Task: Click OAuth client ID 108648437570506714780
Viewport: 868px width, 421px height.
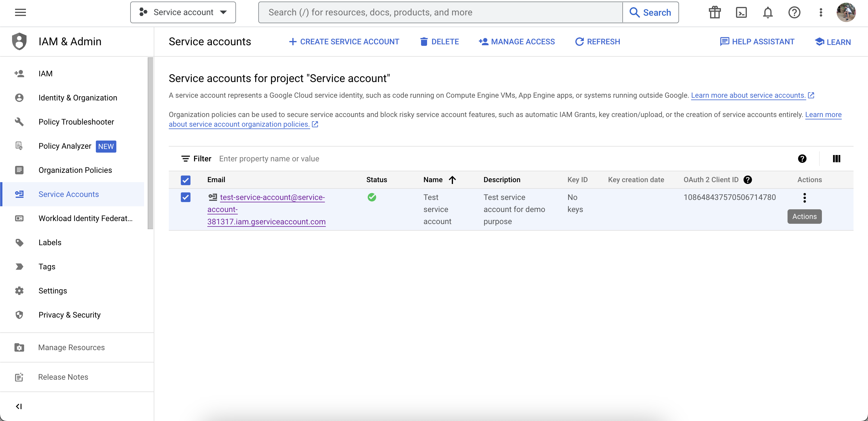Action: pyautogui.click(x=729, y=197)
